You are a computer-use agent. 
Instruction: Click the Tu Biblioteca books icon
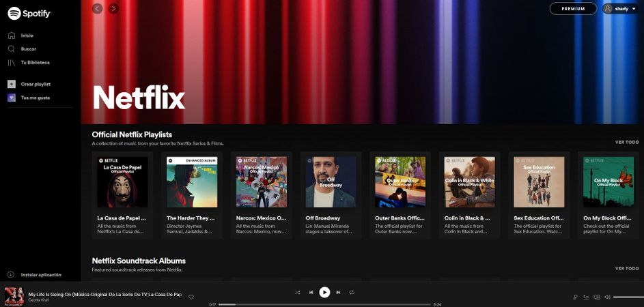(12, 62)
